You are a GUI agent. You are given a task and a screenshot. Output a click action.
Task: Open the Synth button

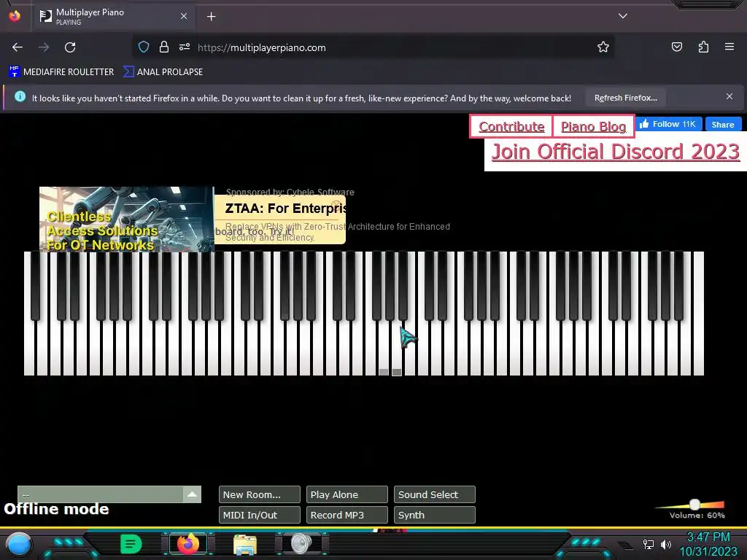pyautogui.click(x=435, y=515)
